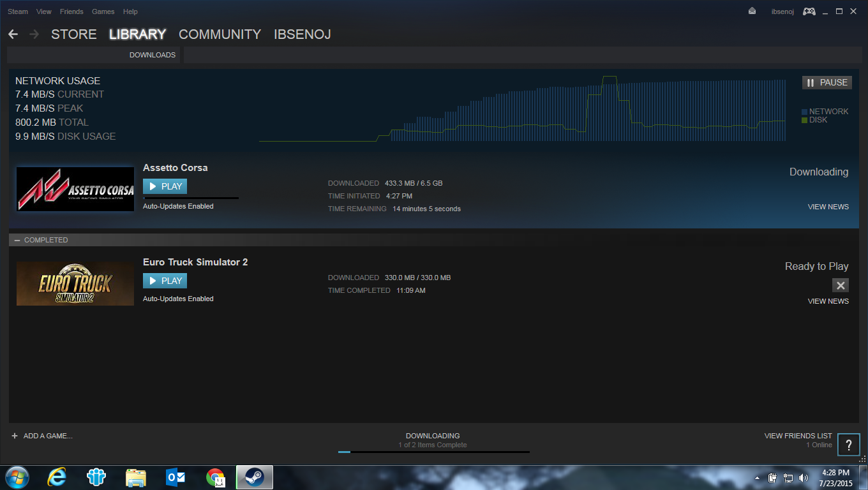The width and height of the screenshot is (868, 490).
Task: Go to the Store section
Action: coord(74,34)
